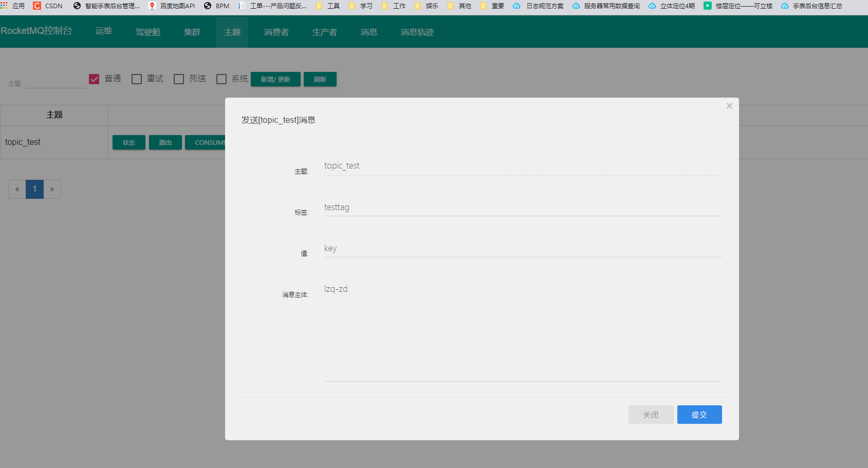Expand the 工具 bookmark folder
This screenshot has height=468, width=868.
[328, 6]
